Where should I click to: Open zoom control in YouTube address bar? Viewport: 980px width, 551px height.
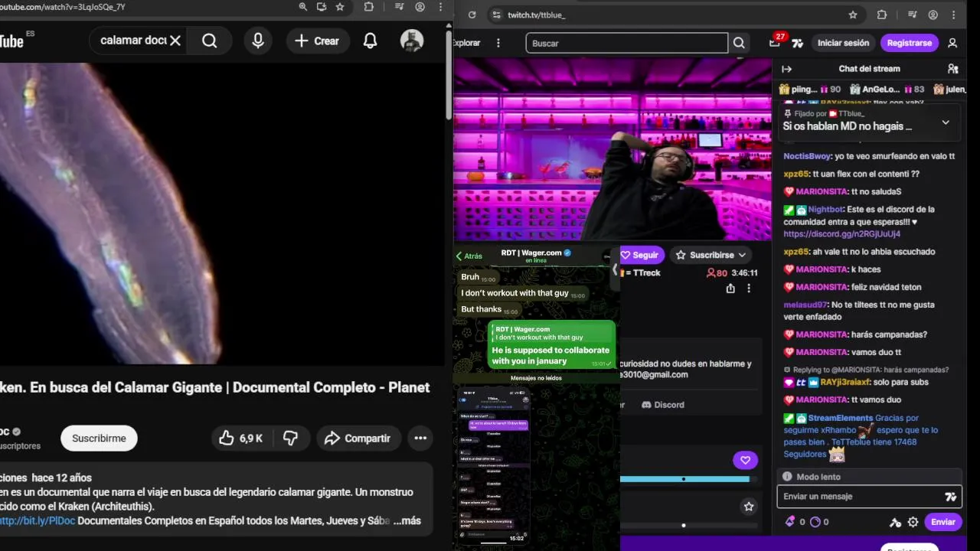[303, 7]
